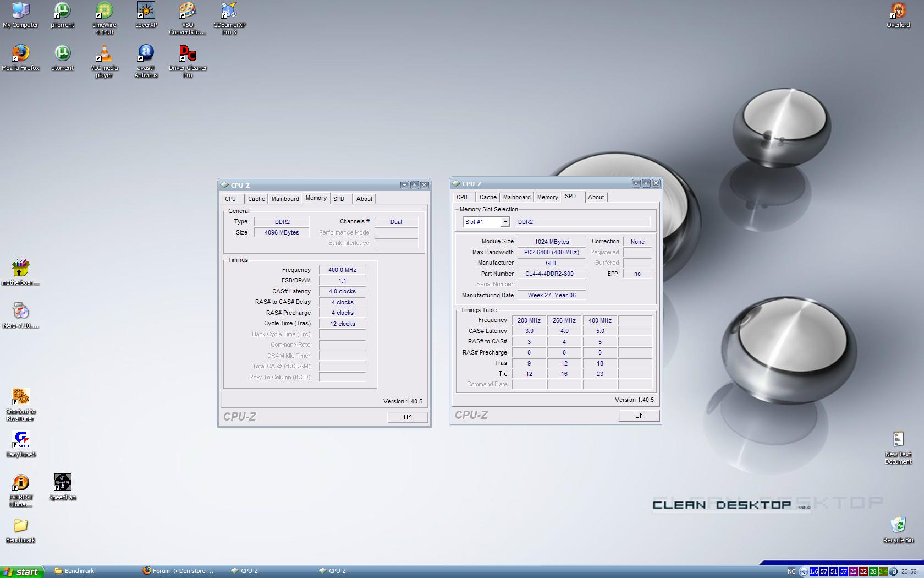This screenshot has width=924, height=578.
Task: Select Cache tab in left CPU-Z
Action: click(x=256, y=199)
